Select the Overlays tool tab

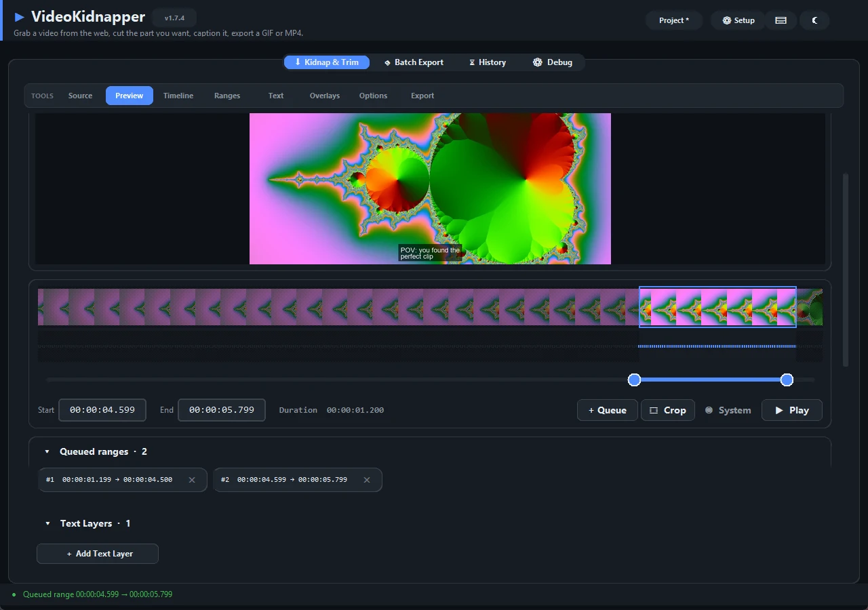(325, 96)
